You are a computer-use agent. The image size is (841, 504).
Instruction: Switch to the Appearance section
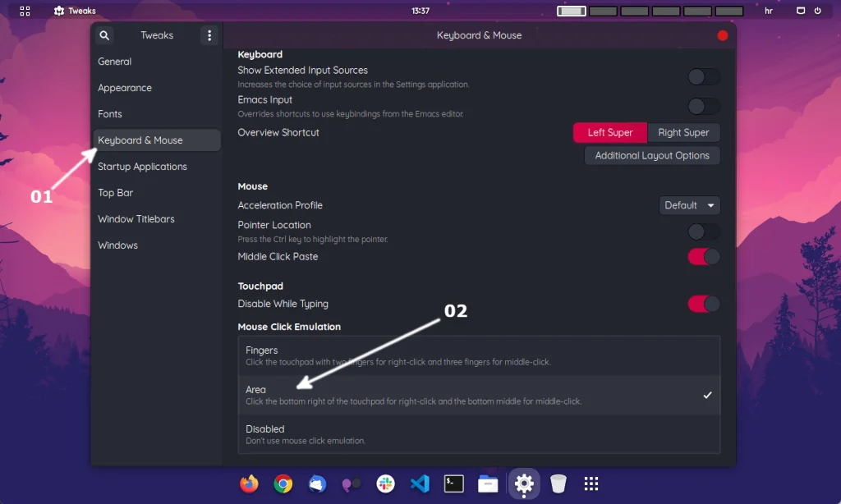point(125,88)
